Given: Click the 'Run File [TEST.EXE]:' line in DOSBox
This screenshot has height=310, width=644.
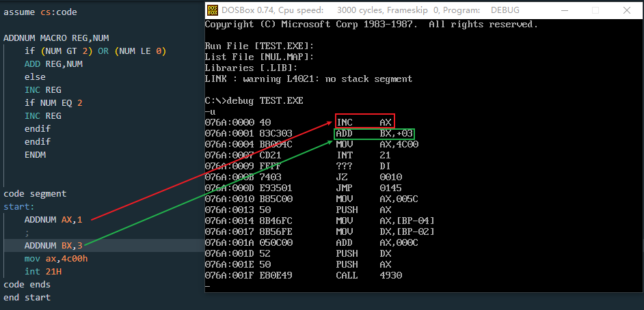Looking at the screenshot, I should click(260, 46).
